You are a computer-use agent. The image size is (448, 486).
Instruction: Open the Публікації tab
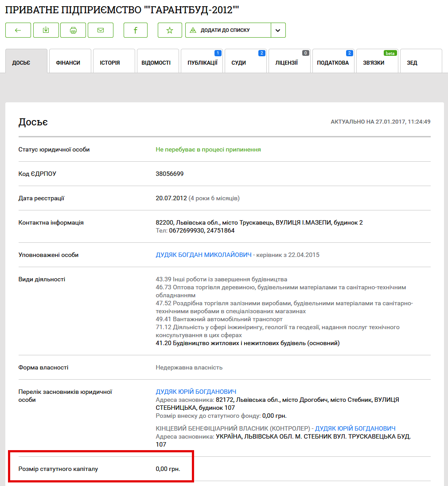(202, 62)
